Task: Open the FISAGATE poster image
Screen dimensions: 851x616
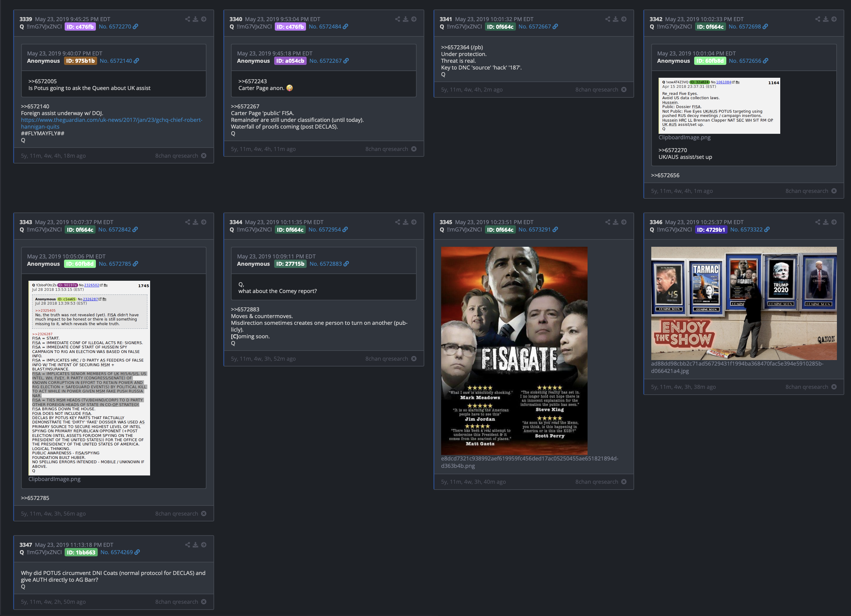Action: coord(514,351)
